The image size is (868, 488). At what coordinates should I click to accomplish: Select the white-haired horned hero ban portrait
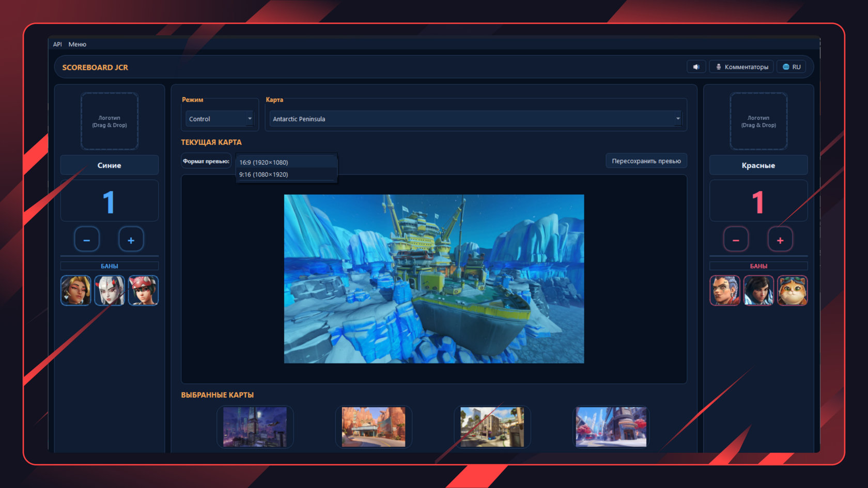tap(110, 290)
